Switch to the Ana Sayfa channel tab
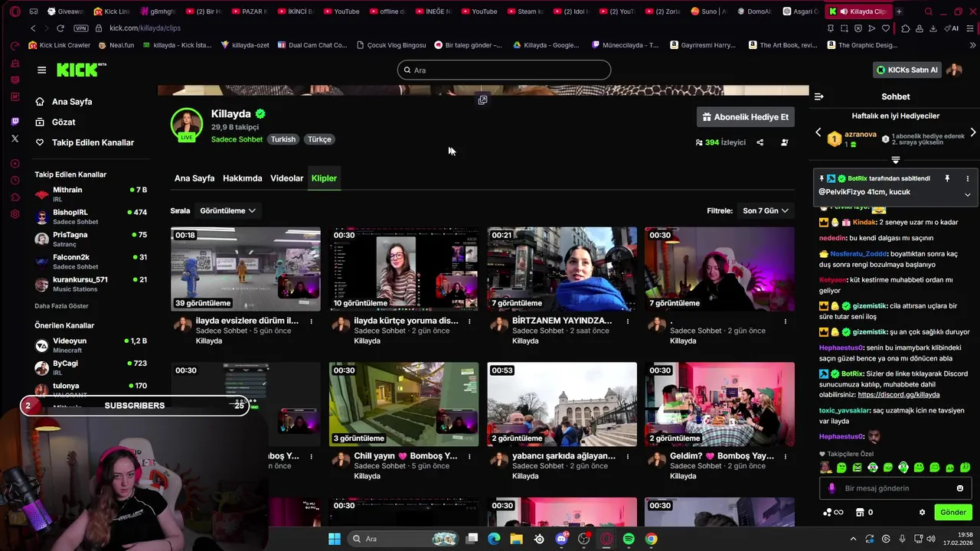This screenshot has width=980, height=551. (x=194, y=178)
